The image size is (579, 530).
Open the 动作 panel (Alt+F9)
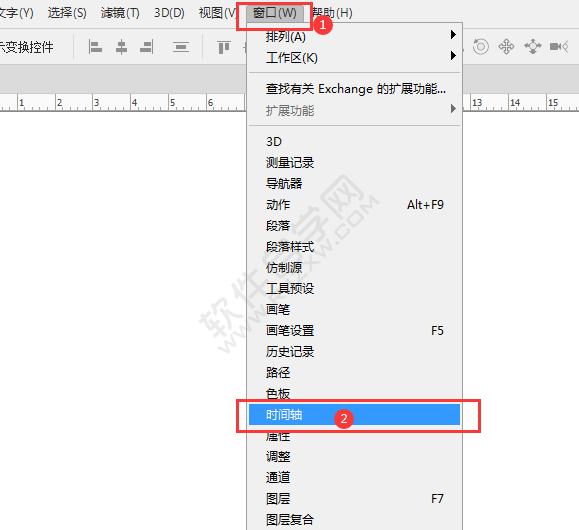point(354,205)
